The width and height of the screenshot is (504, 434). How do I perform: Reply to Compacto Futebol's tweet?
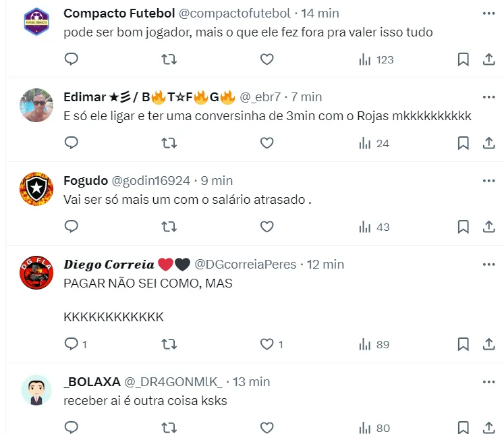[72, 59]
